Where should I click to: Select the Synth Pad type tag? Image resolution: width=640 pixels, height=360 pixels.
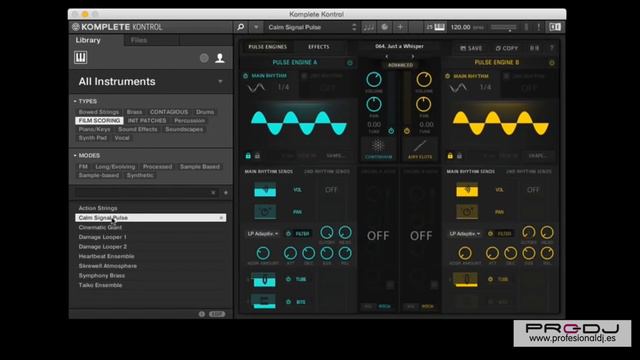click(93, 138)
